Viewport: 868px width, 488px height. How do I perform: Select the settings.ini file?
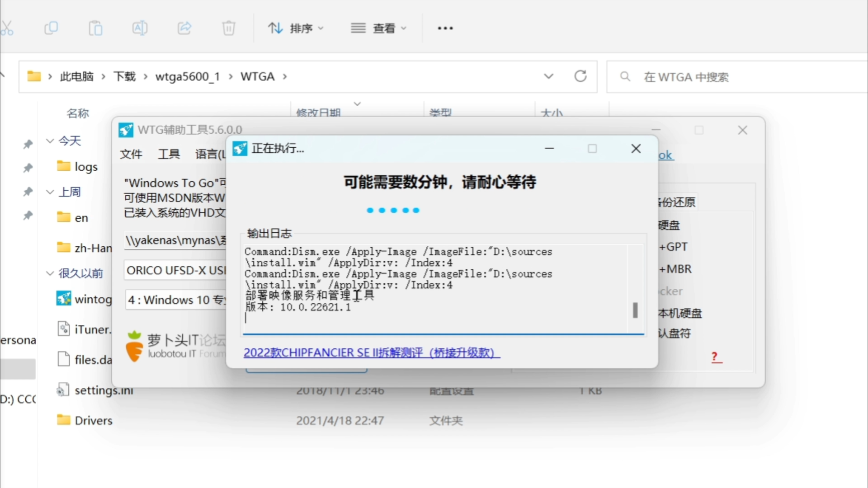coord(95,390)
